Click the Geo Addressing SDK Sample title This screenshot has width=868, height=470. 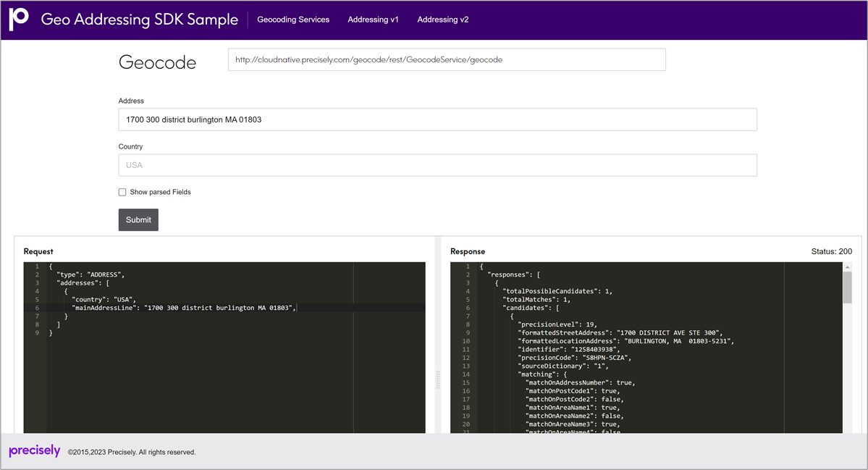coord(140,20)
